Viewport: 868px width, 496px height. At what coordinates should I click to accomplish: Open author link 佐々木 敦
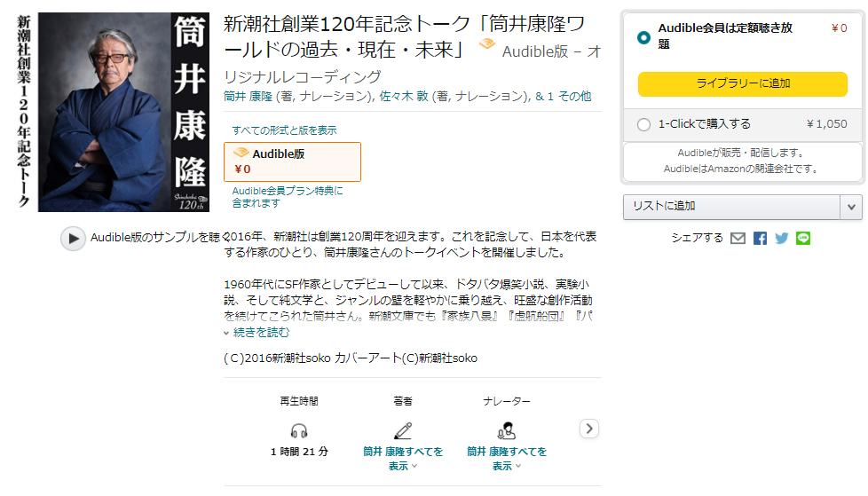(x=404, y=97)
